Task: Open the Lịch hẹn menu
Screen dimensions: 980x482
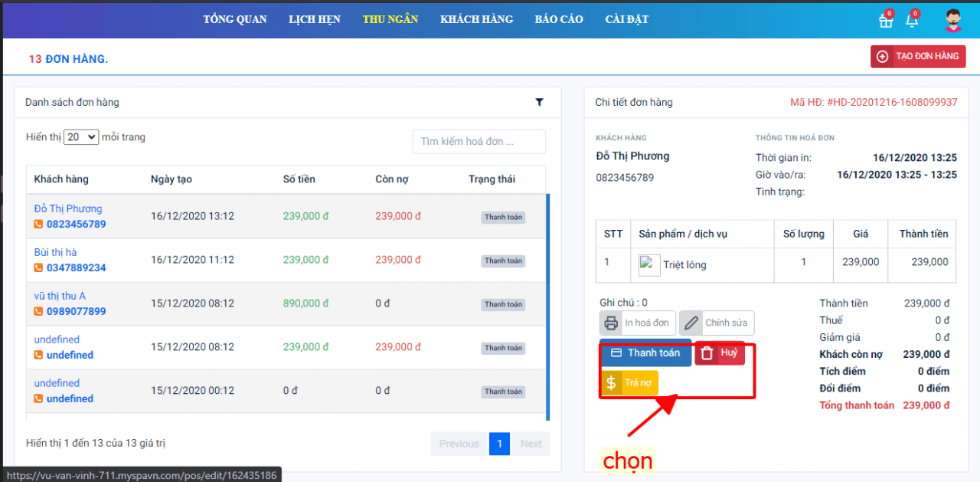Action: (315, 19)
